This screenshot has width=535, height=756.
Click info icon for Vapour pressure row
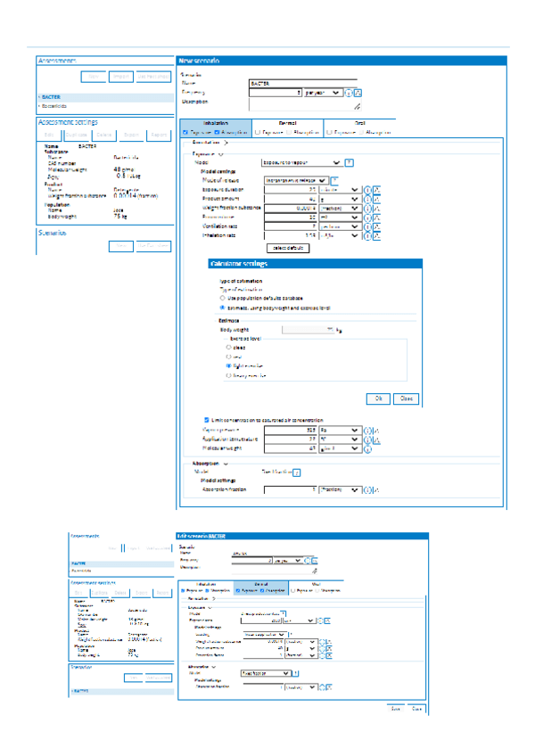368,430
